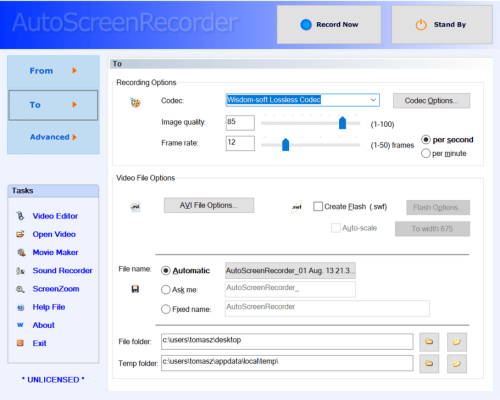Open Temp folder location with second folder icon
Image resolution: width=500 pixels, height=400 pixels.
click(x=457, y=363)
